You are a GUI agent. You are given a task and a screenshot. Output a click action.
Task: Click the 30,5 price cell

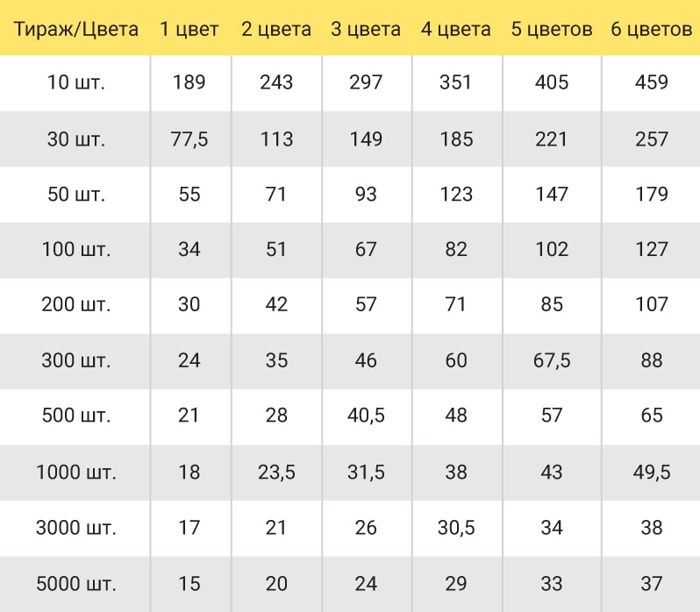pyautogui.click(x=456, y=528)
